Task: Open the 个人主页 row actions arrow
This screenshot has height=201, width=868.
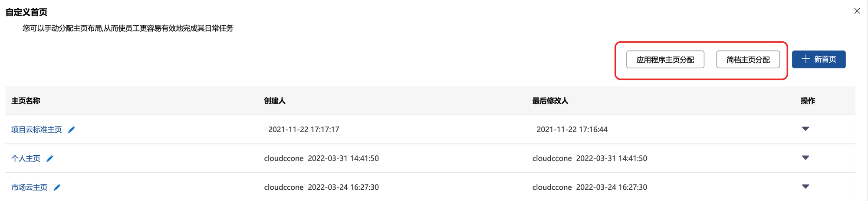Action: coord(805,157)
